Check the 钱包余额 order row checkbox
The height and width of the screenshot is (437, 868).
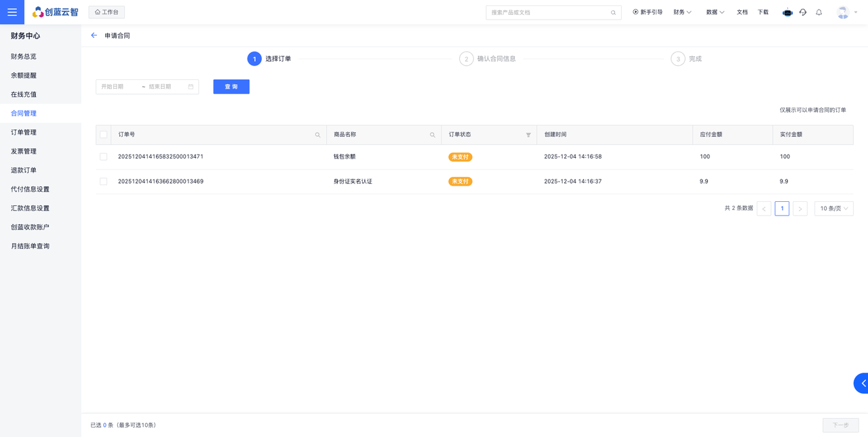coord(104,157)
